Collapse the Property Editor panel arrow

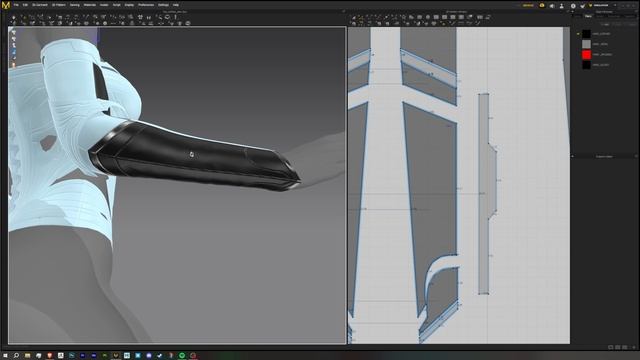click(x=572, y=156)
